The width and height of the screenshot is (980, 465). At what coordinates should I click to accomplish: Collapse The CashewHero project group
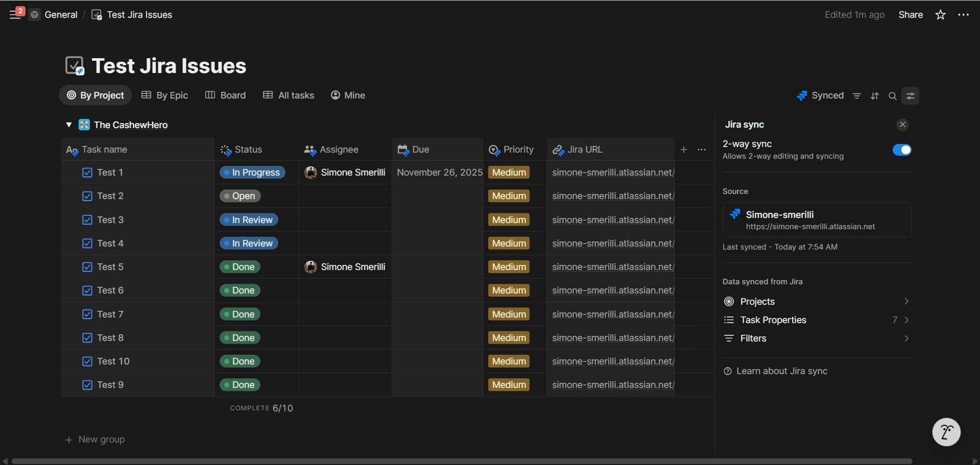[x=68, y=125]
